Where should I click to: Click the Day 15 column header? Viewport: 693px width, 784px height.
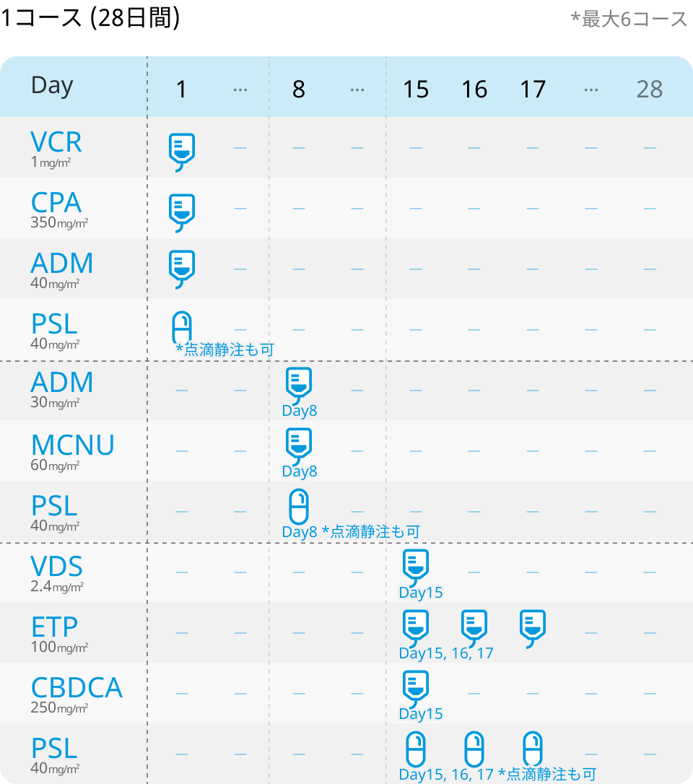(416, 90)
